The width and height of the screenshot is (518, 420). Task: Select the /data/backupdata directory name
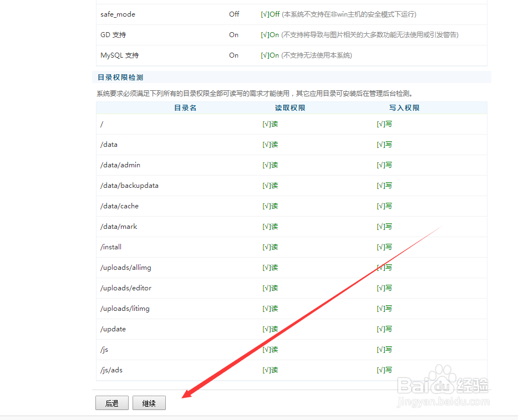[130, 186]
